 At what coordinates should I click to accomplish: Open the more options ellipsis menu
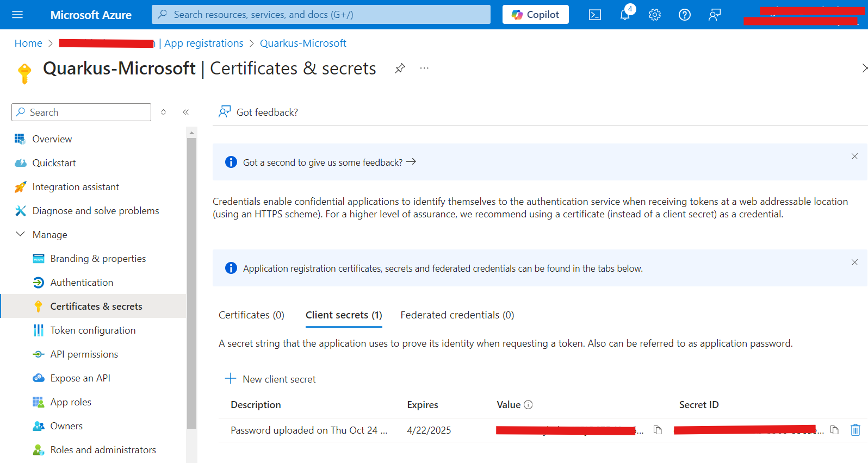(424, 68)
